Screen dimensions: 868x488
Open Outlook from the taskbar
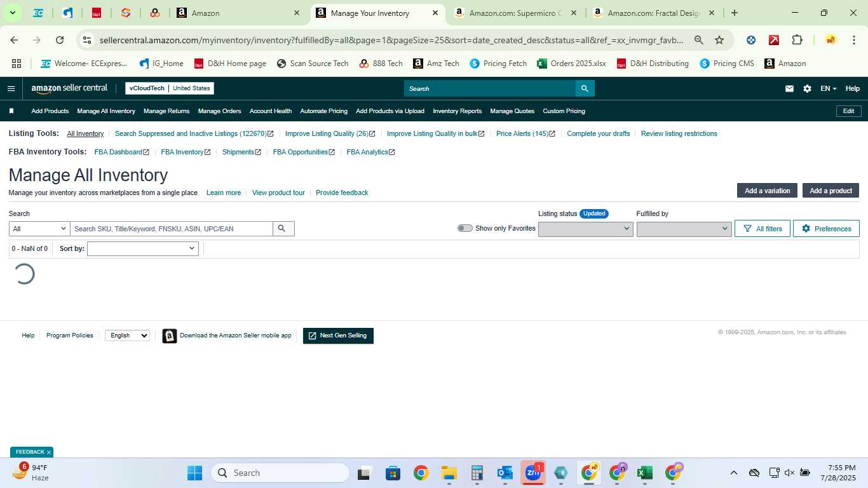tap(505, 473)
